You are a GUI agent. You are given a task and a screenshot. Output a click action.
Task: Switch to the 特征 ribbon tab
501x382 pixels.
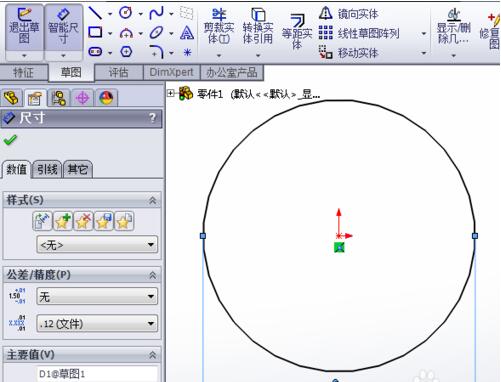tap(23, 72)
